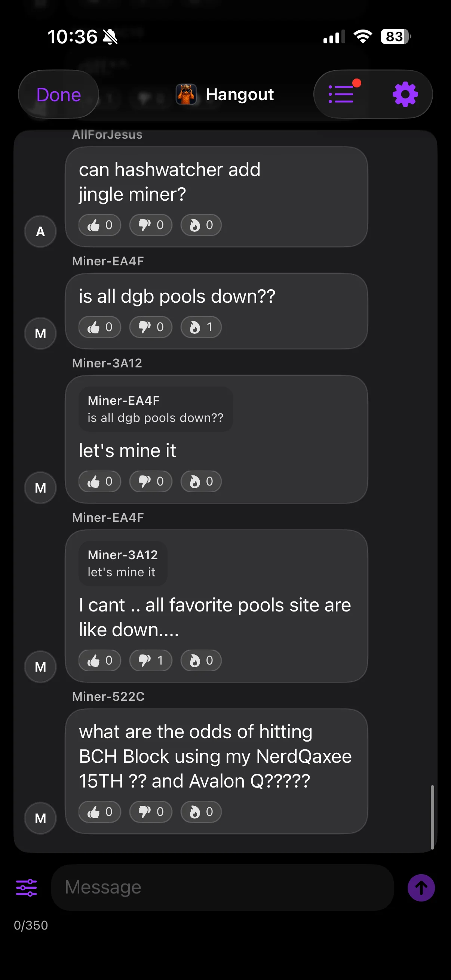Open the Hangout channel title
The image size is (451, 980).
239,94
